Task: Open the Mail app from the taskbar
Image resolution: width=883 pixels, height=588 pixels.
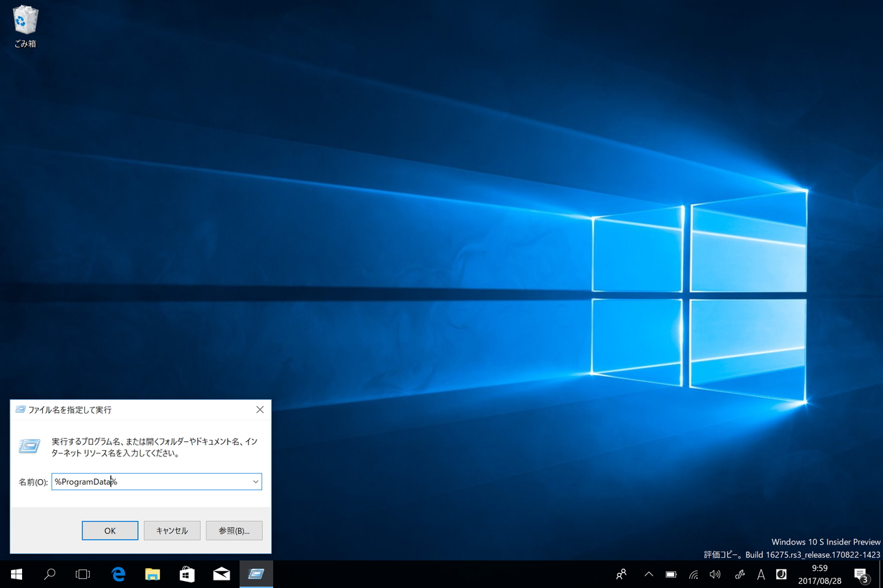Action: [221, 574]
